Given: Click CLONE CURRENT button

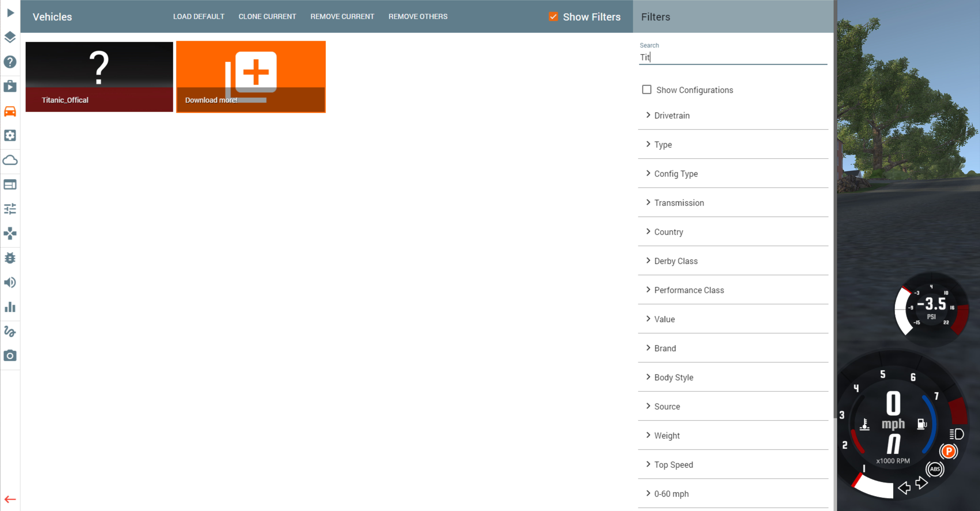Looking at the screenshot, I should [267, 16].
